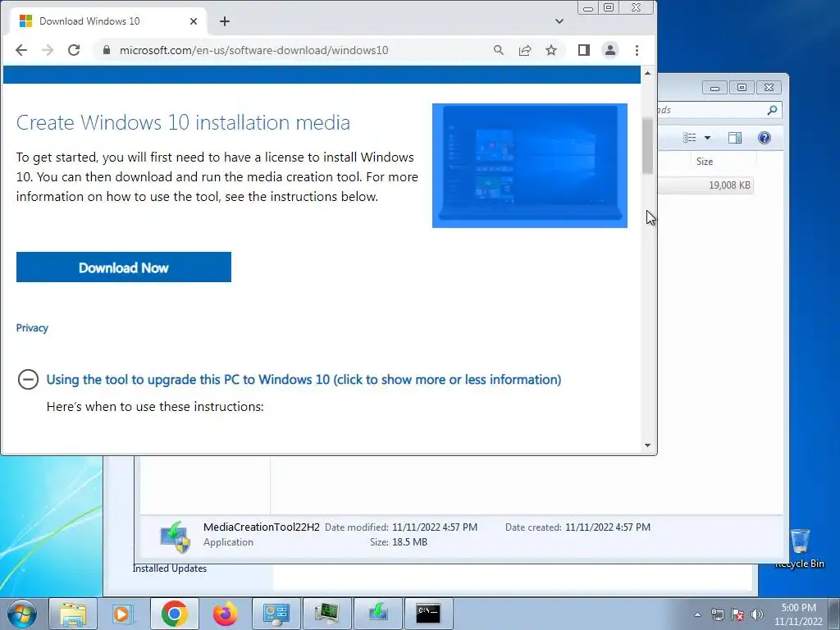Switch to Command Prompt in taskbar

(428, 614)
